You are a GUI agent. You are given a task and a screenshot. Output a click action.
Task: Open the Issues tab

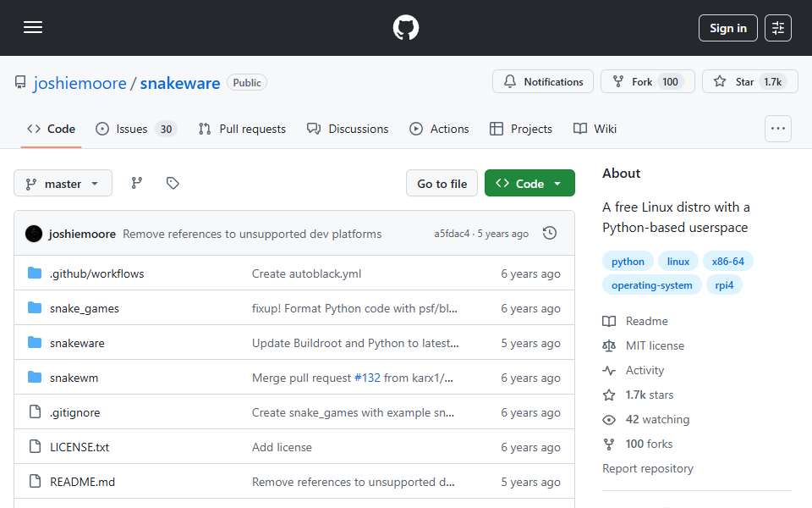[x=136, y=129]
